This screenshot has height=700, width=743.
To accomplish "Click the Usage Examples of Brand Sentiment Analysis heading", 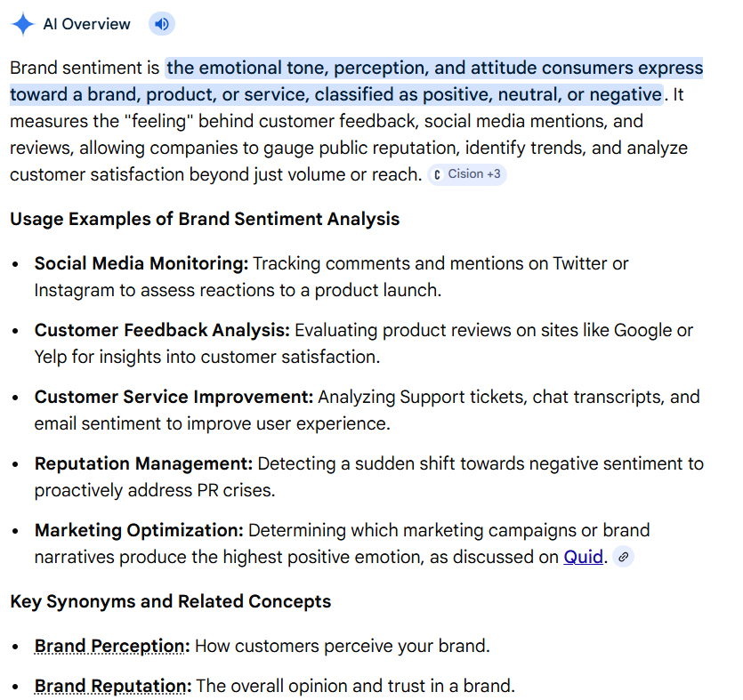I will click(205, 219).
